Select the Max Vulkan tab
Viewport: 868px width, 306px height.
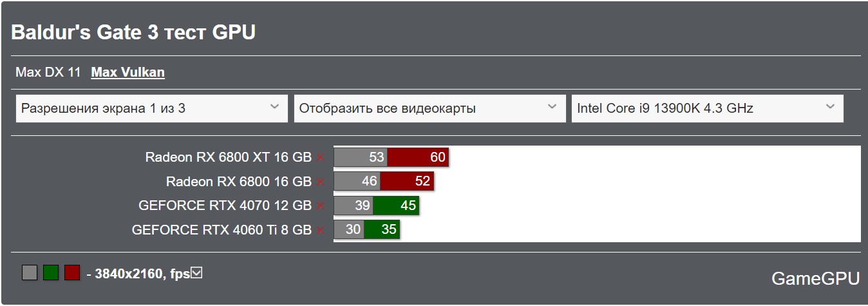(127, 72)
